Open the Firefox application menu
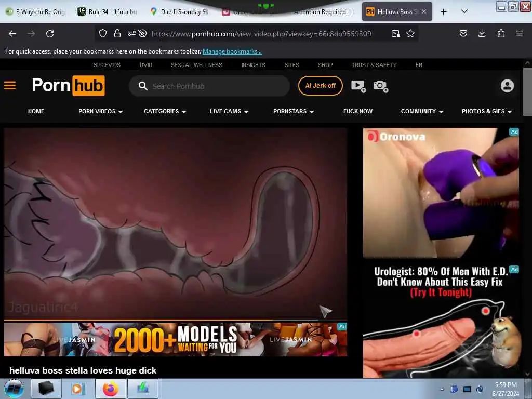Viewport: 532px width, 399px height. coord(520,33)
